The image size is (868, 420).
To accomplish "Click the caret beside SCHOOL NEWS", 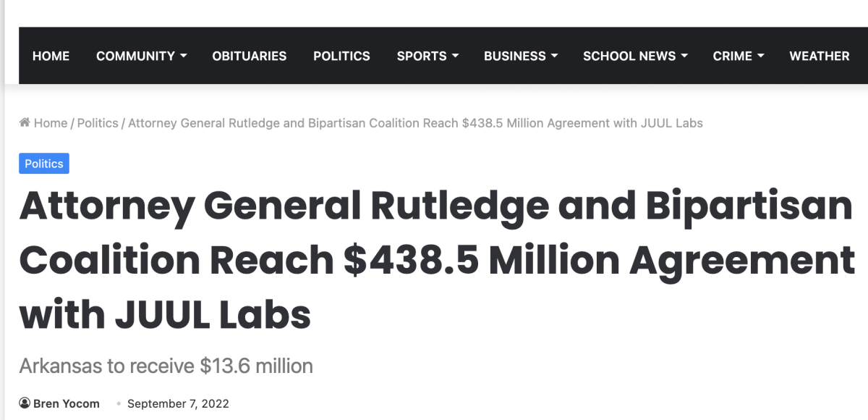I will 684,56.
